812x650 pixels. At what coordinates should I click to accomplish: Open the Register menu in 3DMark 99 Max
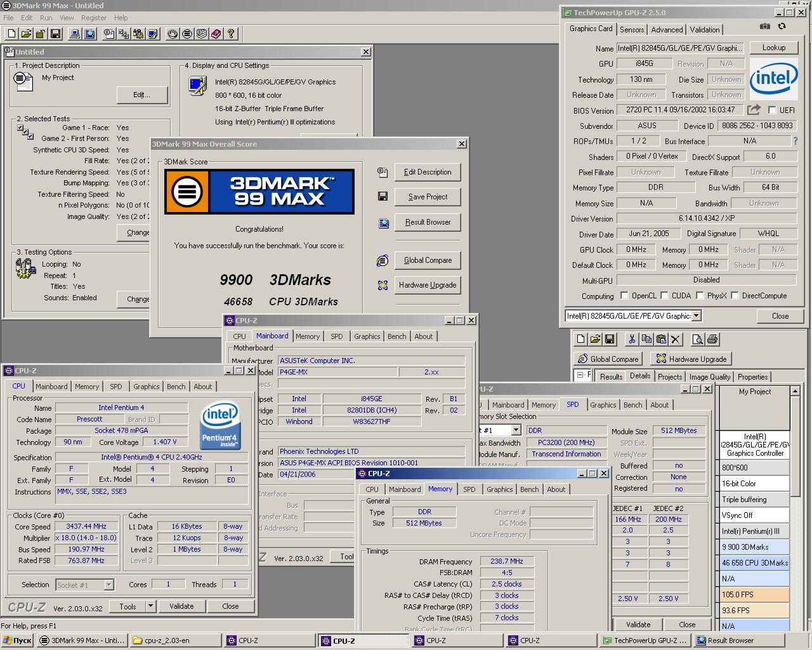pos(93,18)
